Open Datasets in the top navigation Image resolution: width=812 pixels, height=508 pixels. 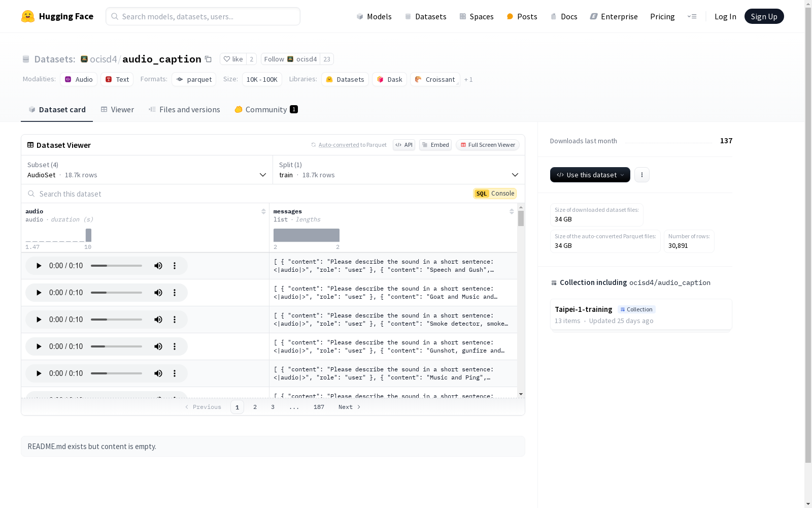425,16
